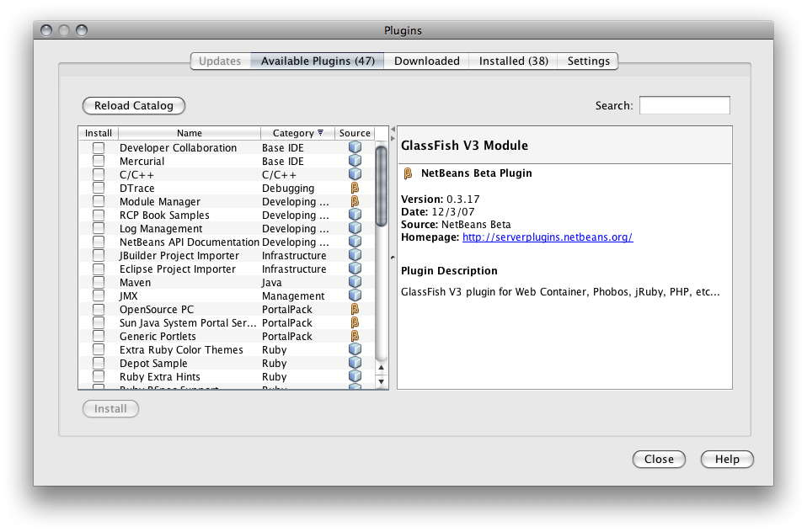The image size is (807, 532).
Task: Click source icon for Eclipse Project Importer
Action: pyautogui.click(x=355, y=269)
